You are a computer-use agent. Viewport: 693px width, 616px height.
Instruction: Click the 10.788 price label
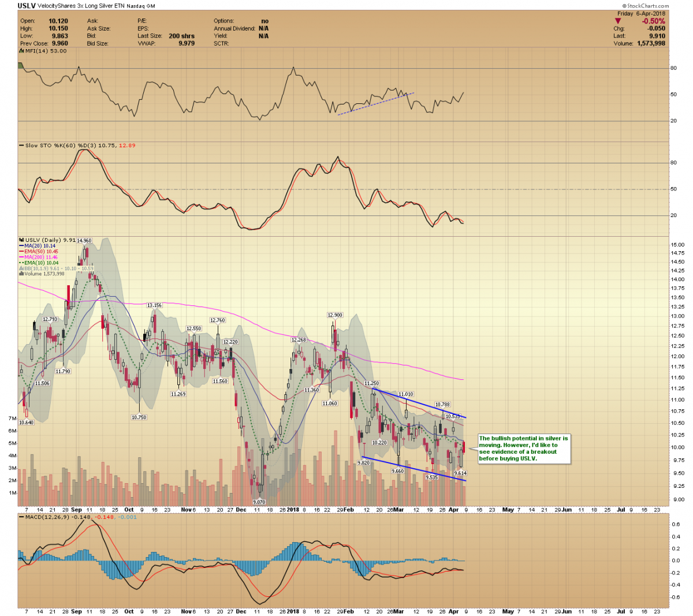(442, 405)
